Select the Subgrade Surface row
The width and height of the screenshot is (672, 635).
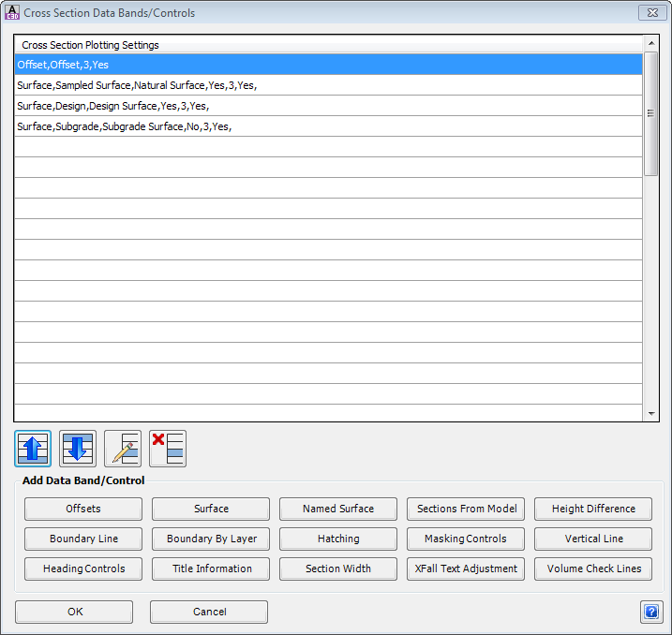coord(328,126)
